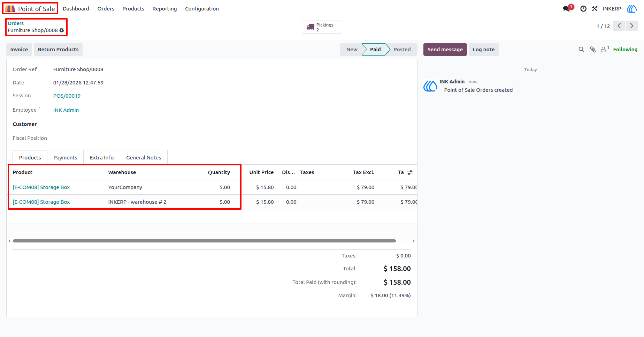Switch to the Extra Info tab
Image resolution: width=644 pixels, height=337 pixels.
pyautogui.click(x=102, y=158)
